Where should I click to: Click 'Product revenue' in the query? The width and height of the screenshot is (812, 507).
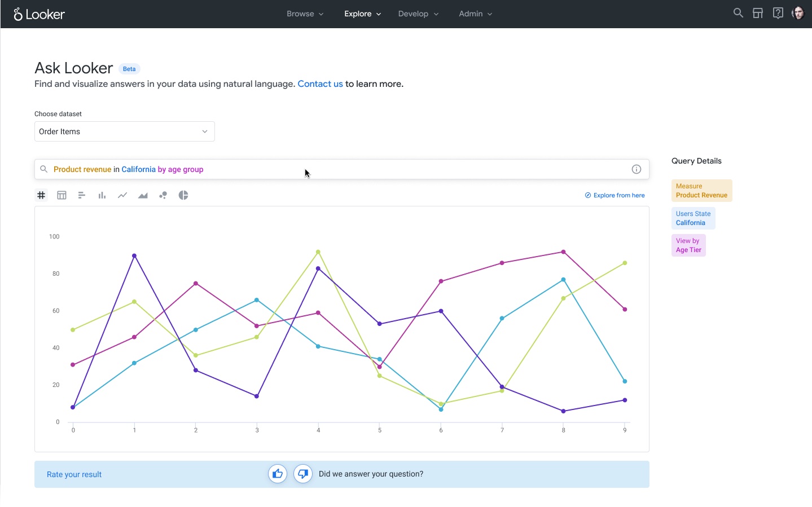[x=82, y=169]
